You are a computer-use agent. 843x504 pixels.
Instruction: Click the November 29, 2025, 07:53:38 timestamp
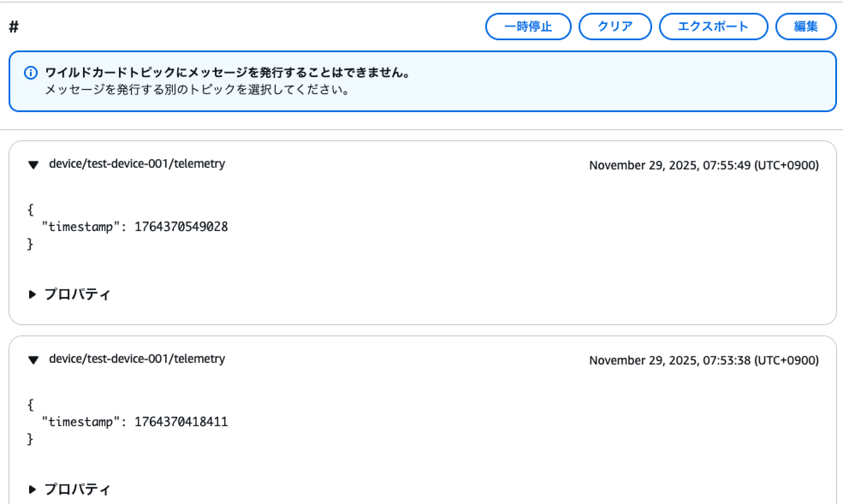pyautogui.click(x=703, y=361)
